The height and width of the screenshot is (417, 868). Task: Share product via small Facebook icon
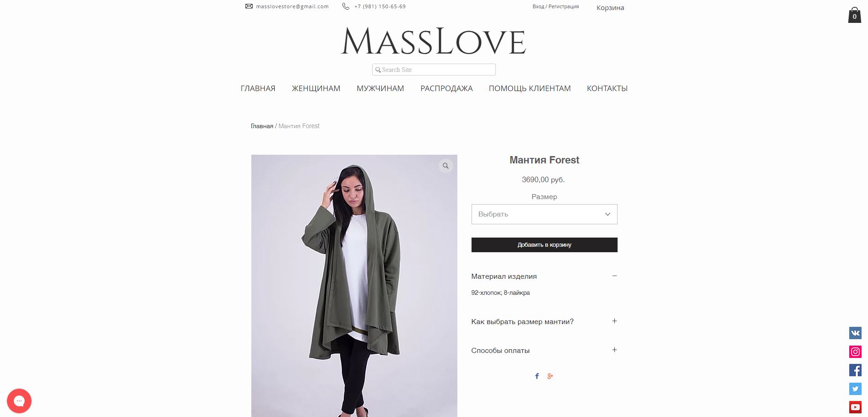[537, 376]
